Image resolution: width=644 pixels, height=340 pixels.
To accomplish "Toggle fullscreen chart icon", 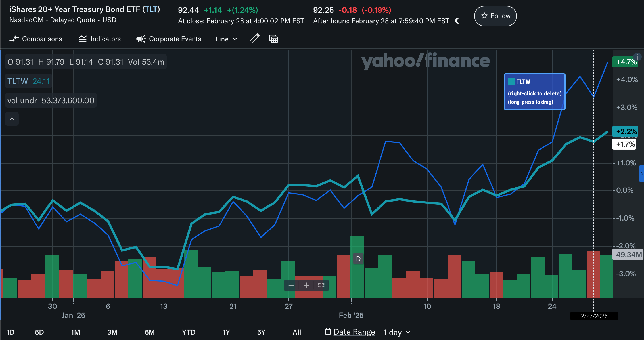I will click(321, 285).
